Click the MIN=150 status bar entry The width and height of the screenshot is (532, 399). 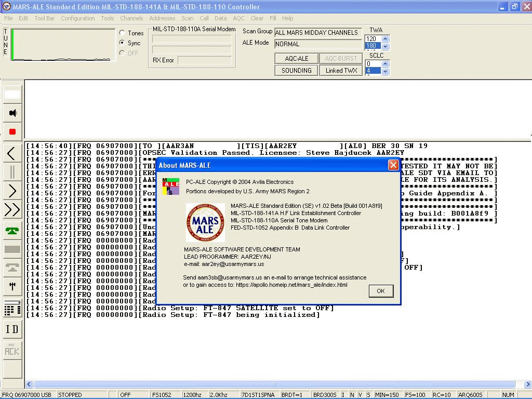[x=389, y=395]
